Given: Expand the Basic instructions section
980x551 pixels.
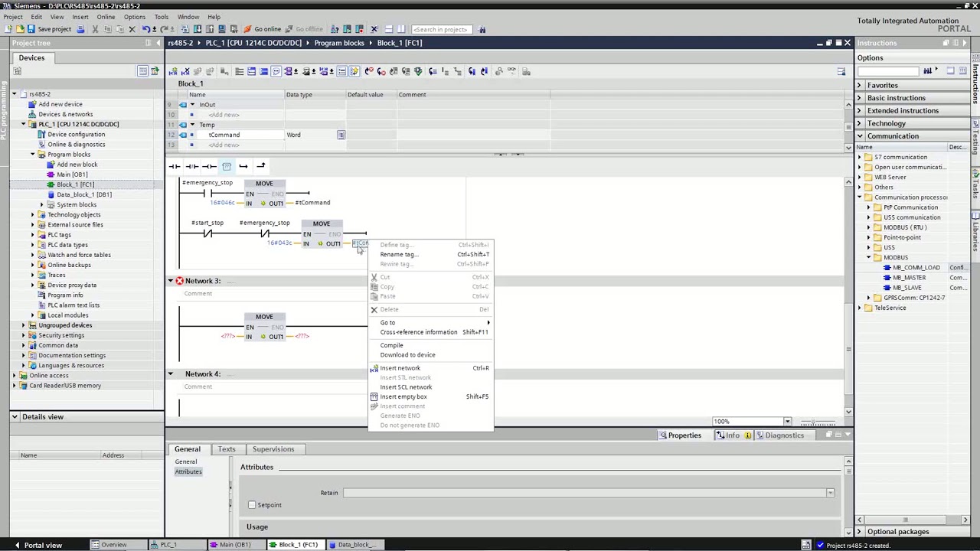Looking at the screenshot, I should coord(859,98).
